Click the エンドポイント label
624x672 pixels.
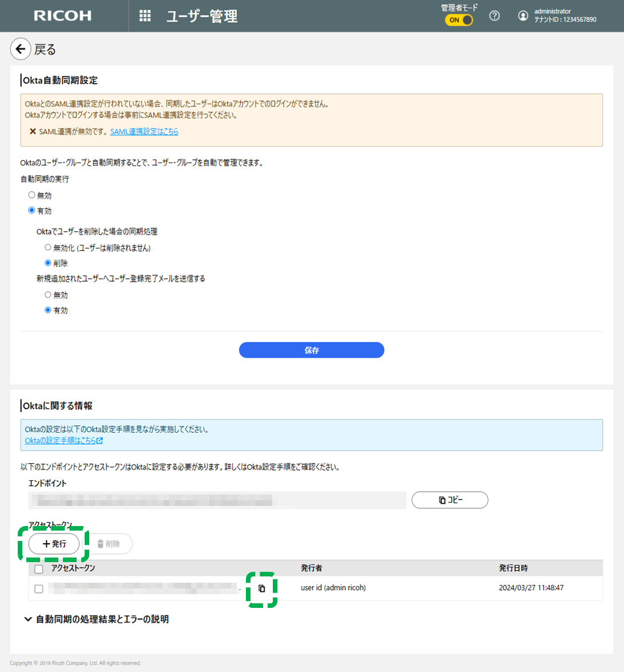point(47,484)
